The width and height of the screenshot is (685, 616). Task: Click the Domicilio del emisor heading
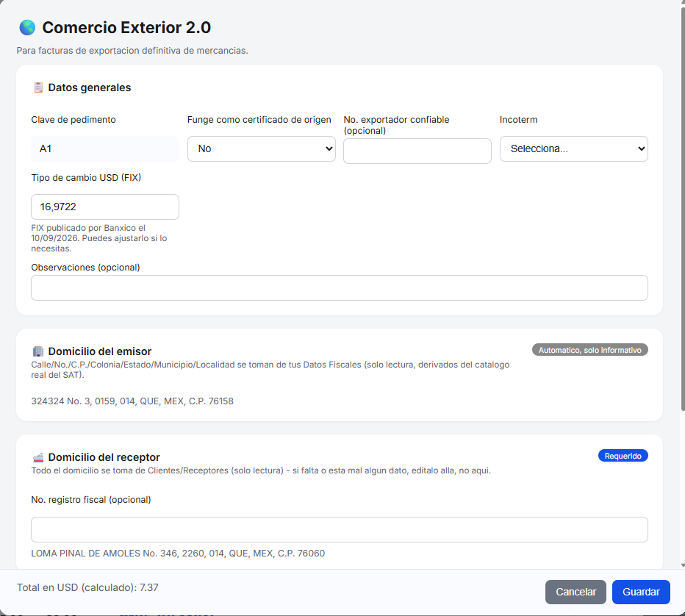pyautogui.click(x=100, y=351)
